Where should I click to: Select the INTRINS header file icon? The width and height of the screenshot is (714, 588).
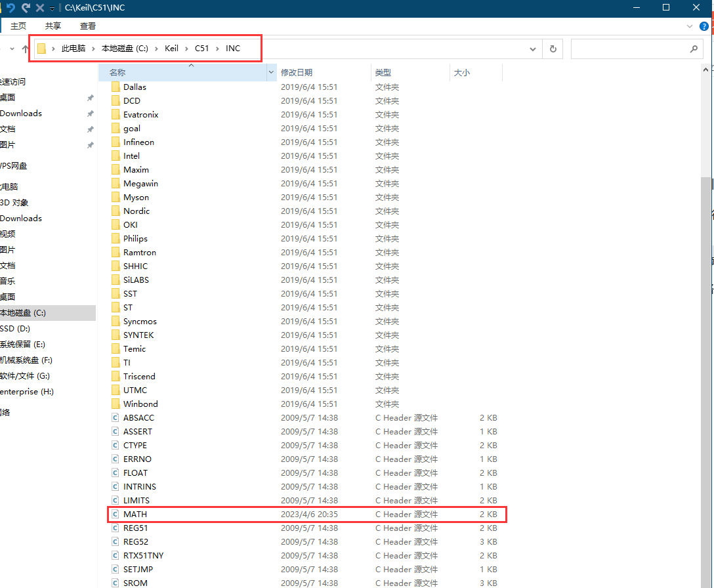click(115, 486)
